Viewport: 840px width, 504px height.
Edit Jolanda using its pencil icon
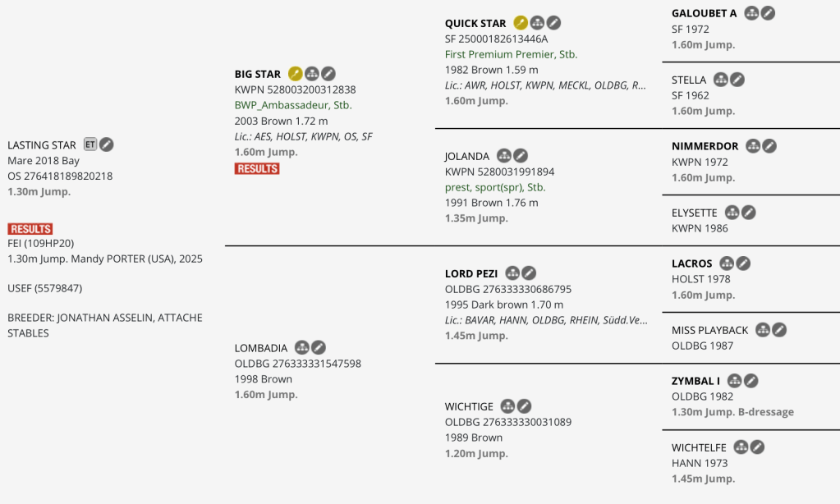pyautogui.click(x=521, y=155)
